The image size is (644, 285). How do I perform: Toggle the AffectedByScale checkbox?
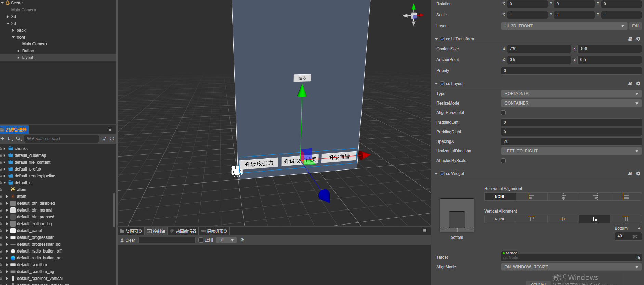tap(503, 161)
